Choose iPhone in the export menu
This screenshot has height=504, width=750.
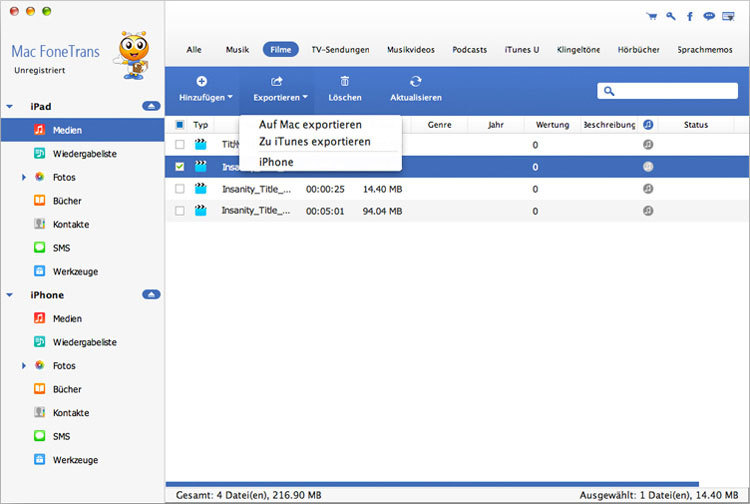(x=276, y=162)
